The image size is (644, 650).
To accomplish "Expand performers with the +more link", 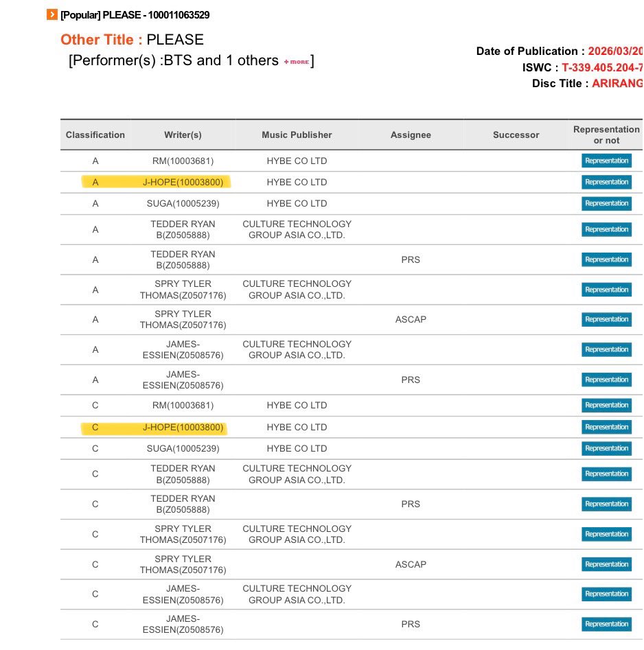I will pos(297,62).
